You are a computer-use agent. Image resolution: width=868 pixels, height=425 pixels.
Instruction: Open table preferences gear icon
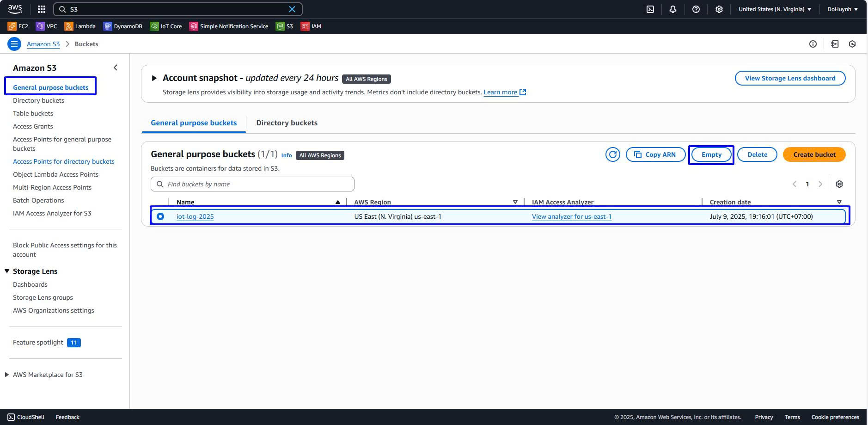click(x=839, y=184)
